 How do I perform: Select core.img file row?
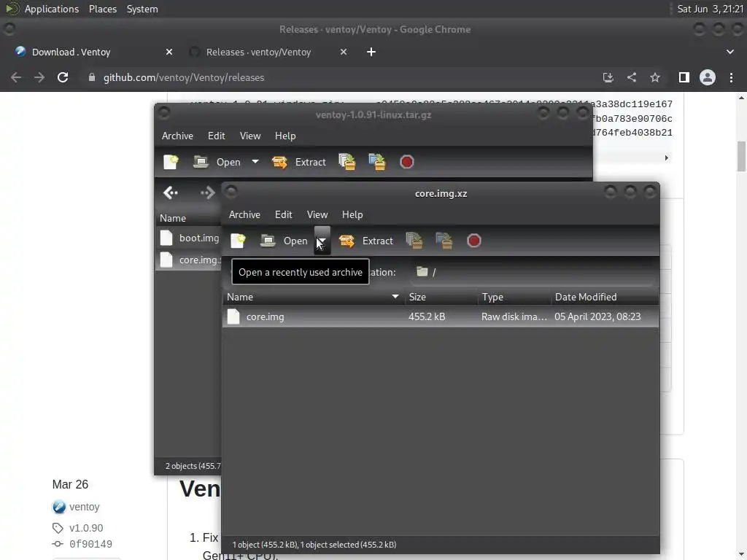[x=441, y=316]
